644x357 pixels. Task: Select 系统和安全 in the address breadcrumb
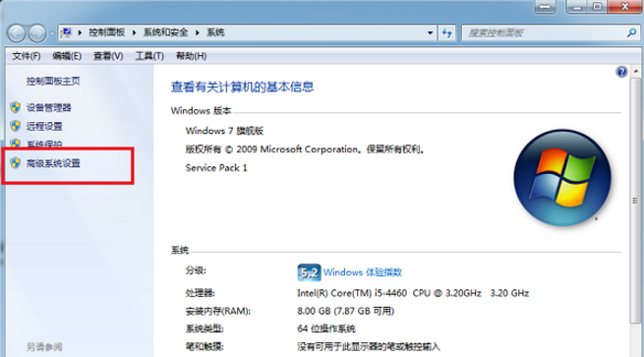tap(165, 32)
